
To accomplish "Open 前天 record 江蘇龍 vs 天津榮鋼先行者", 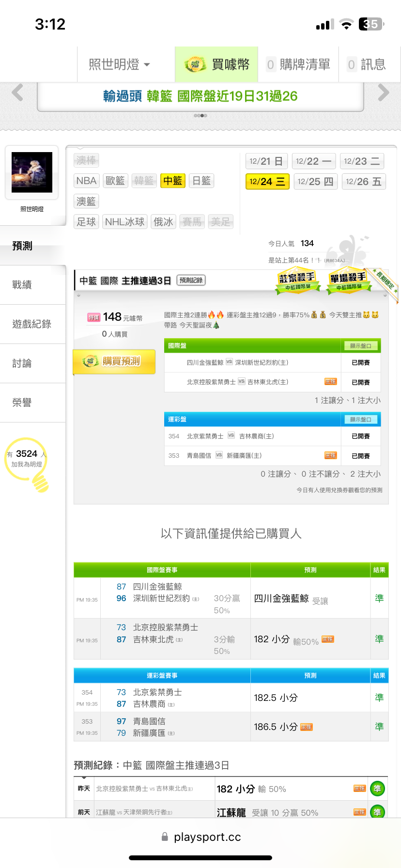I will click(x=134, y=812).
